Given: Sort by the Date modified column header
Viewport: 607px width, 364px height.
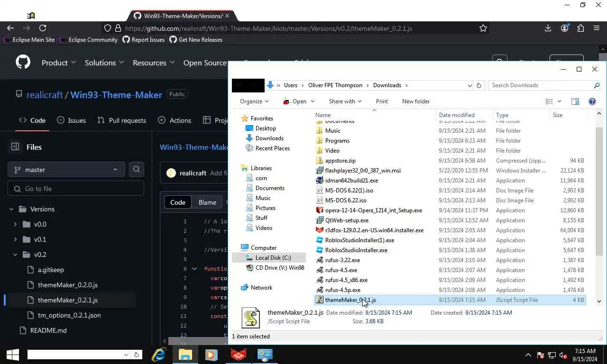Looking at the screenshot, I should pos(457,115).
